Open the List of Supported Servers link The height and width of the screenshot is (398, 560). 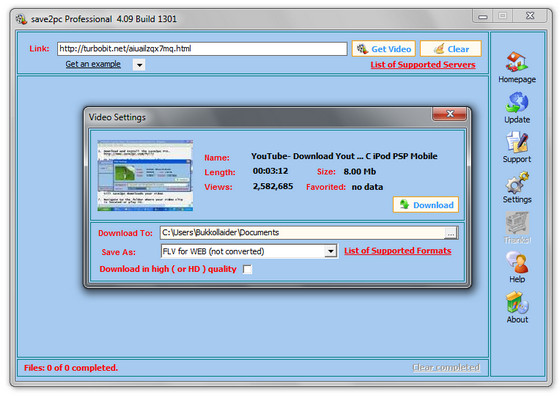(423, 65)
